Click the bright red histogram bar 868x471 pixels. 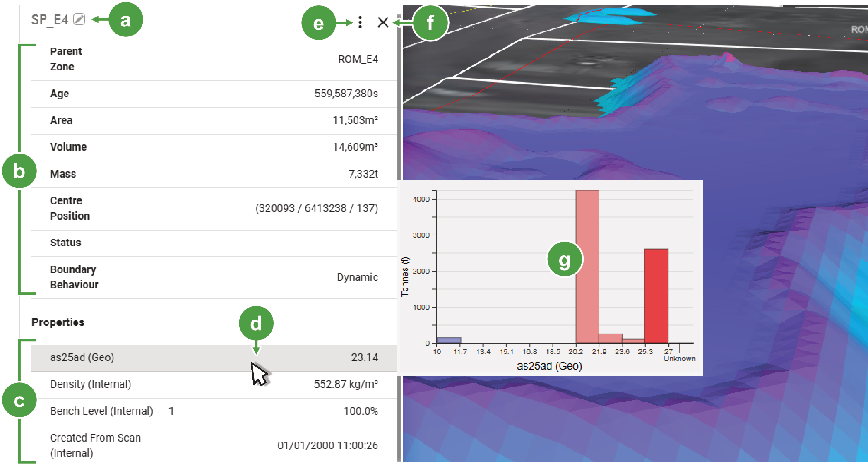[x=656, y=296]
